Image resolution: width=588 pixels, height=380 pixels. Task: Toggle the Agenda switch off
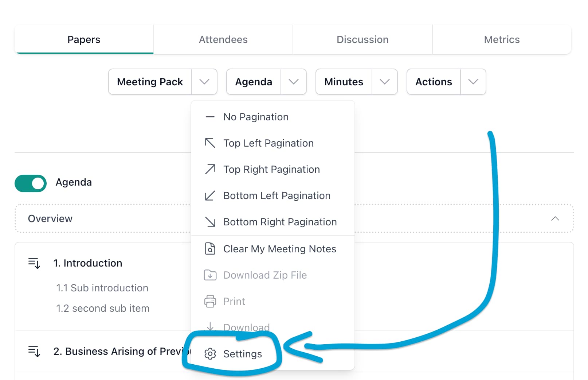tap(30, 183)
